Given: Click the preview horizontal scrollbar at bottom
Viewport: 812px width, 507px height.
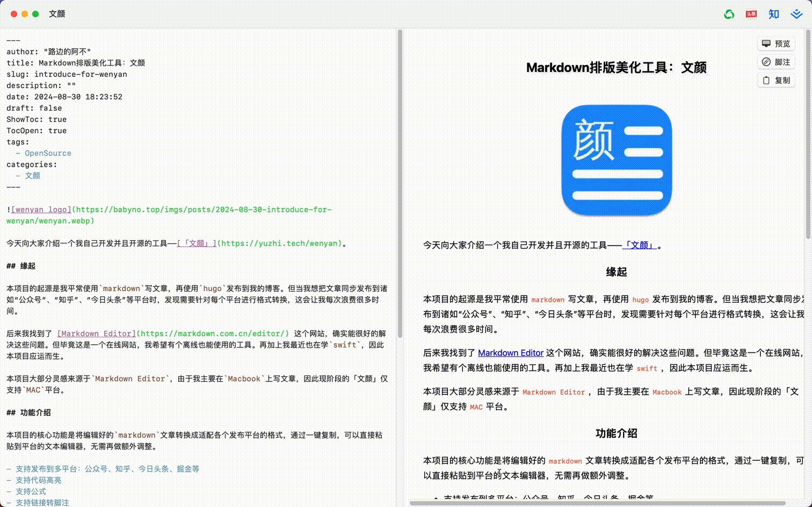Looking at the screenshot, I should pos(597,503).
